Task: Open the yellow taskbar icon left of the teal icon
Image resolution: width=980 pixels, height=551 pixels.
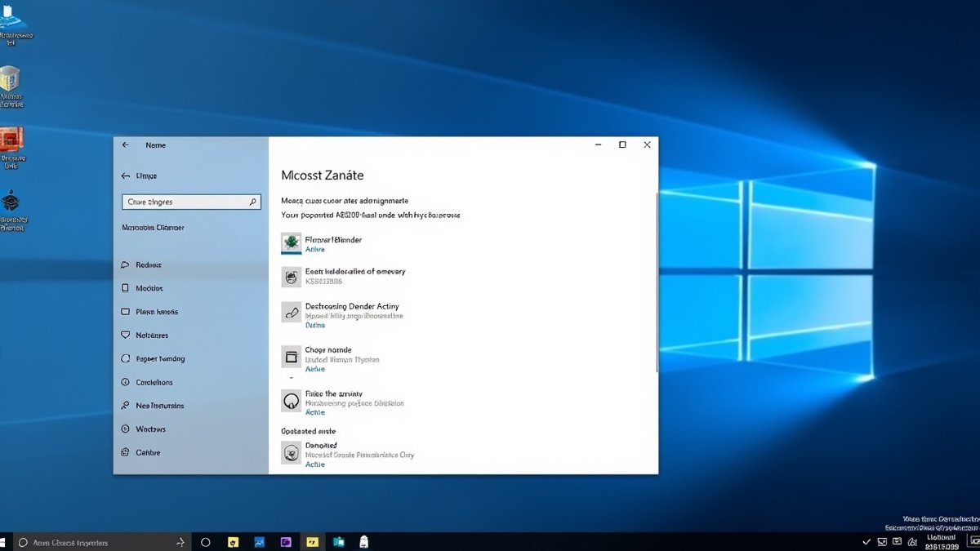Action: pyautogui.click(x=311, y=542)
